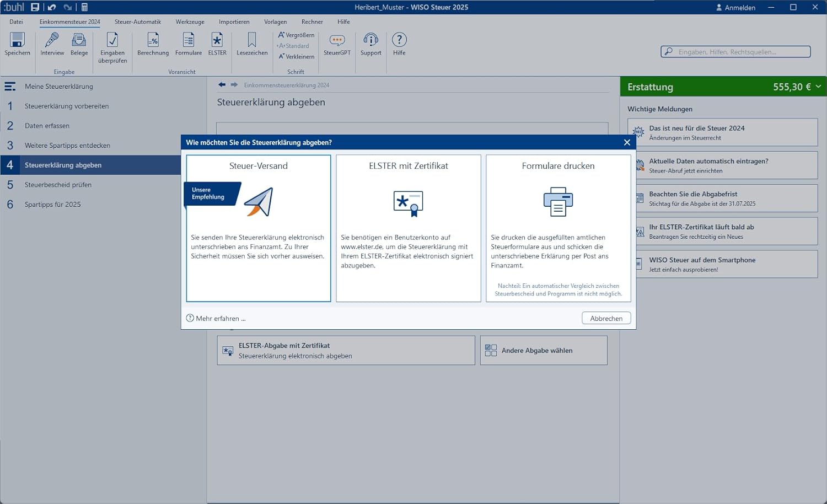Open Das ist neu für die Steuer 2024

pos(722,132)
